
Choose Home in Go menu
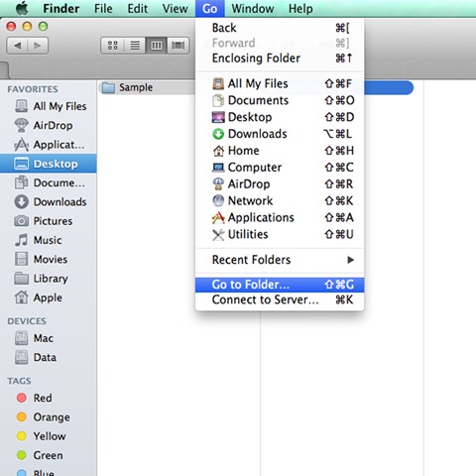280,151
